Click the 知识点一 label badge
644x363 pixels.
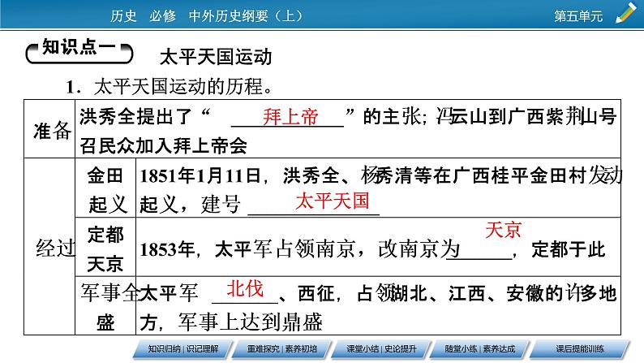coord(79,51)
